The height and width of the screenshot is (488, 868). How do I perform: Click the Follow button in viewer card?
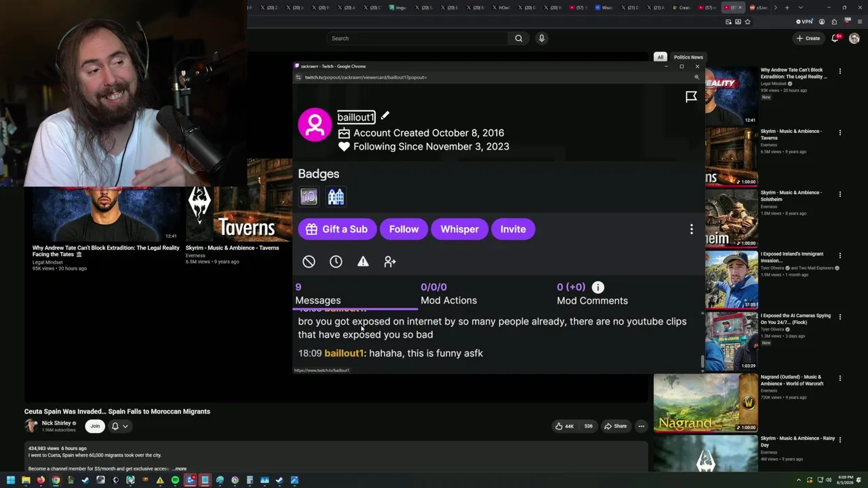[403, 229]
